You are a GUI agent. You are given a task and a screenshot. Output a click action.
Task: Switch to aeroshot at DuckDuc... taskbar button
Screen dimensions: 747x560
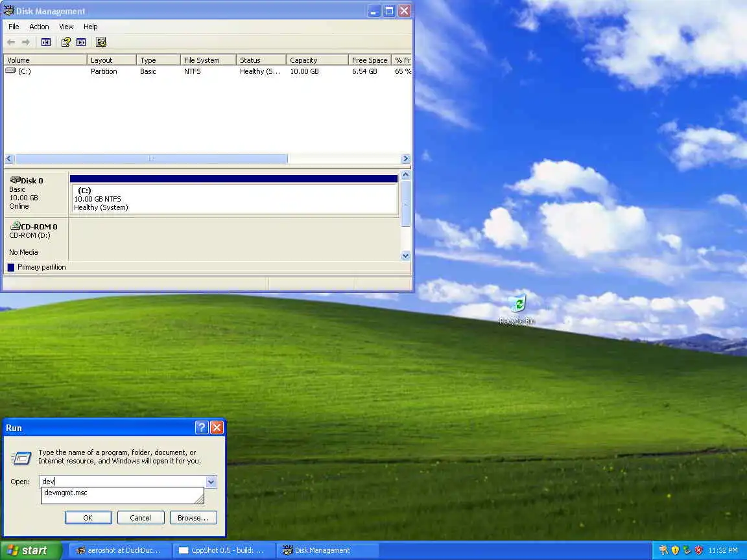click(x=119, y=550)
